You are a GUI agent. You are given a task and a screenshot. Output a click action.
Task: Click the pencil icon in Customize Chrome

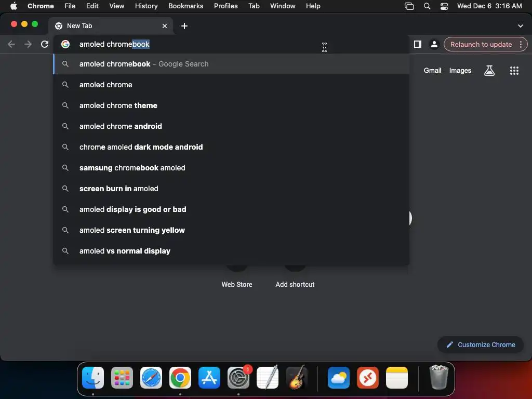tap(449, 345)
